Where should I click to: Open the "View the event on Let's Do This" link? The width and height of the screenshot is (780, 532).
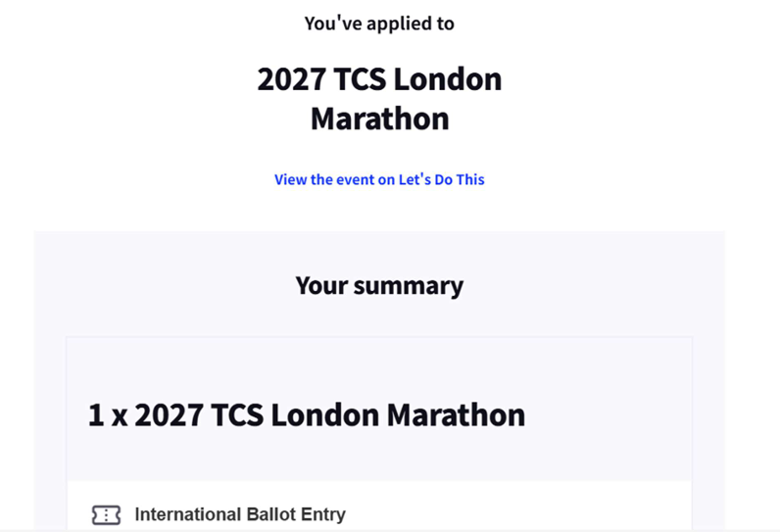(x=379, y=179)
